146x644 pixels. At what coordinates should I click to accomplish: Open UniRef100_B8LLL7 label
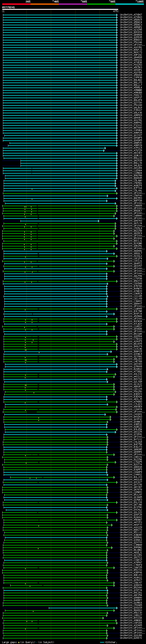[131, 85]
